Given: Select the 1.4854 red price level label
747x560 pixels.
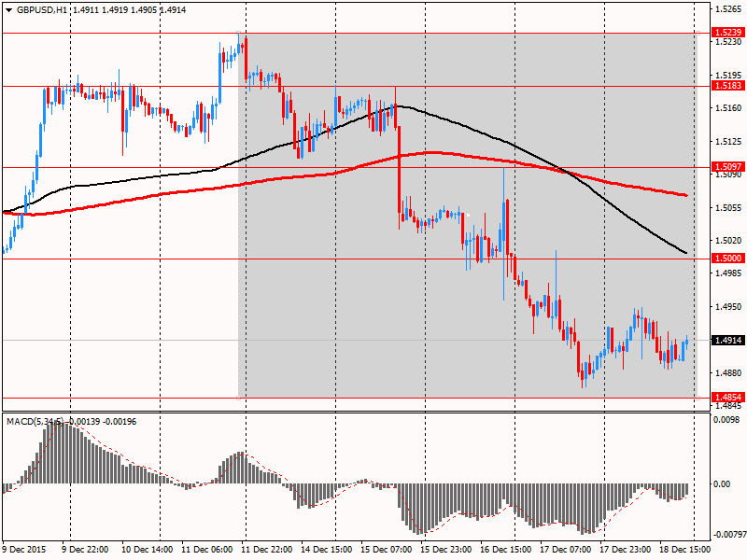Looking at the screenshot, I should point(728,398).
